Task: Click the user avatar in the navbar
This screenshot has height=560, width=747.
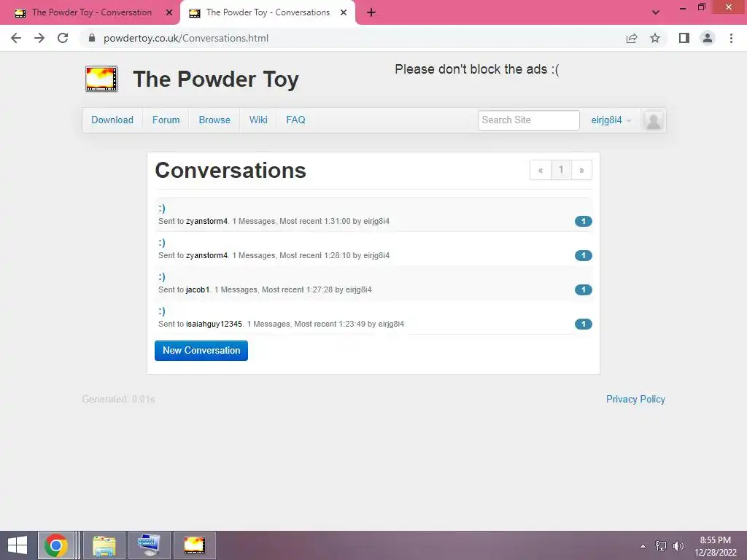Action: [x=653, y=120]
